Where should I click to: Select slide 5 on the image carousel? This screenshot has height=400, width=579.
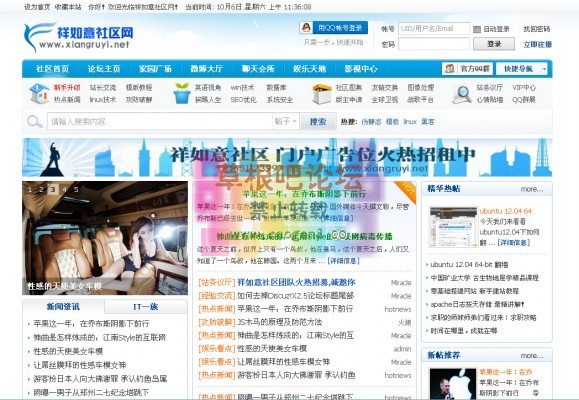(76, 189)
